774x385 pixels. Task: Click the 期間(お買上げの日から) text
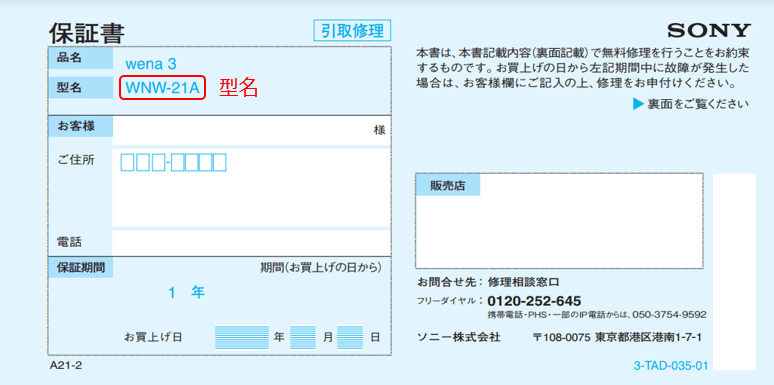click(x=321, y=268)
